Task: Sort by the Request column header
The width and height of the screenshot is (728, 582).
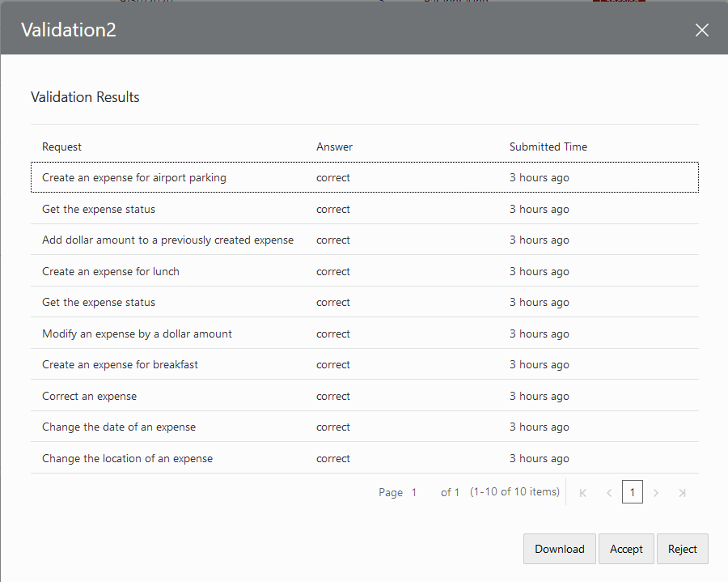Action: [x=62, y=147]
